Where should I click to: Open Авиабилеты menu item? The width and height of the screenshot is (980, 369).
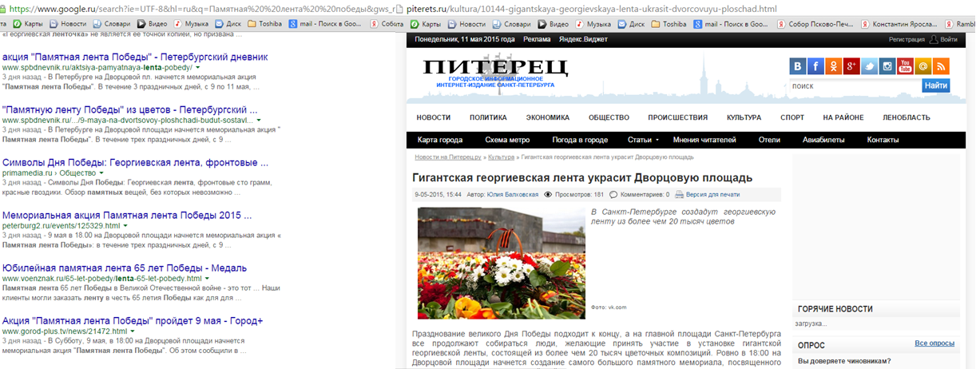[822, 140]
